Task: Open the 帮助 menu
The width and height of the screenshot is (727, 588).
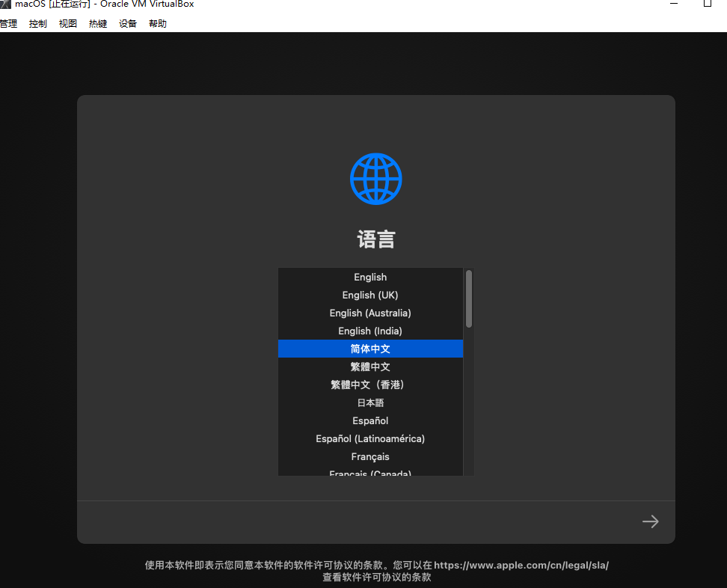Action: tap(158, 24)
